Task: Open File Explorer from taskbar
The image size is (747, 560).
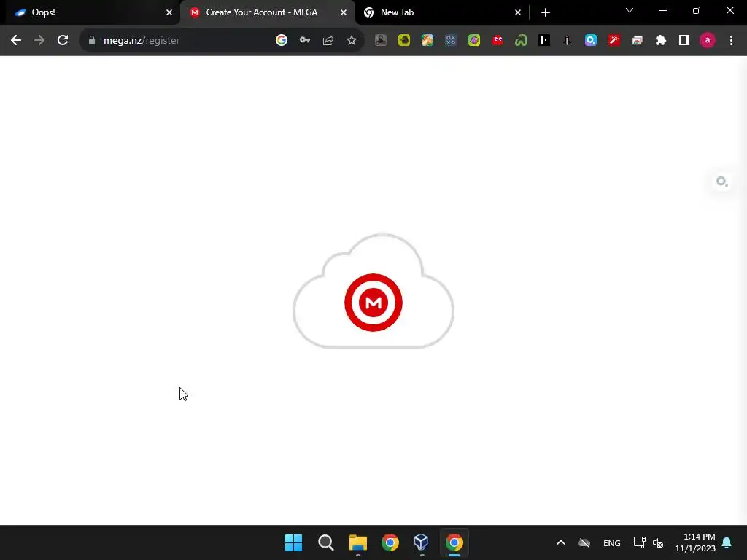Action: (x=357, y=542)
